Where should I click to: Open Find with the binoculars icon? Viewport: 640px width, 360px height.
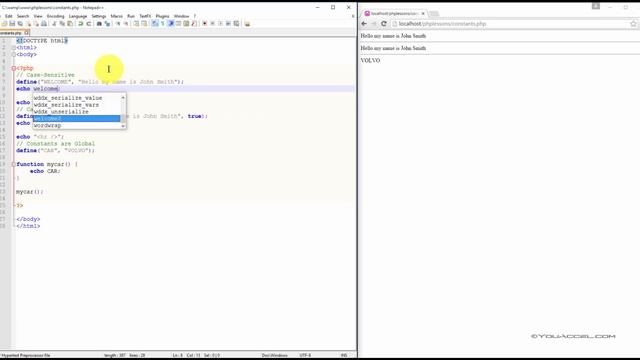point(99,24)
